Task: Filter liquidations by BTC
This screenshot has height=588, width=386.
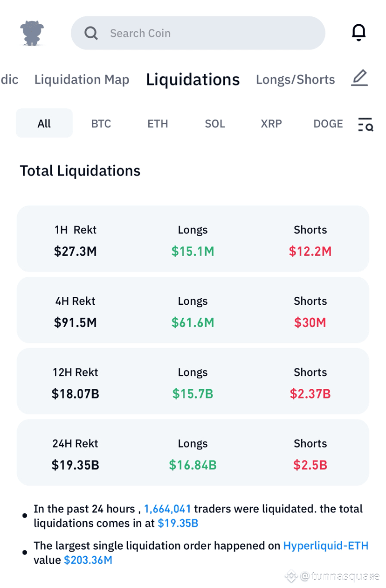Action: (101, 124)
